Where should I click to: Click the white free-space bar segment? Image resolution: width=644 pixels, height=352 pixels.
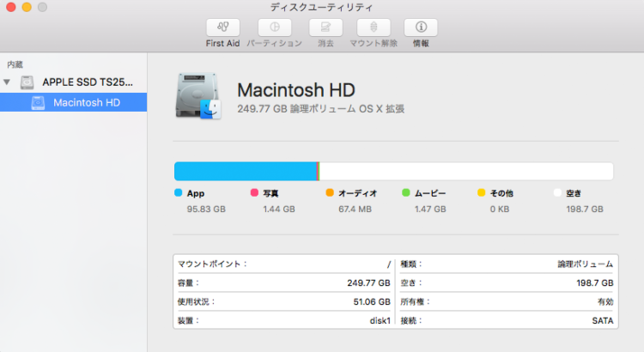(466, 171)
